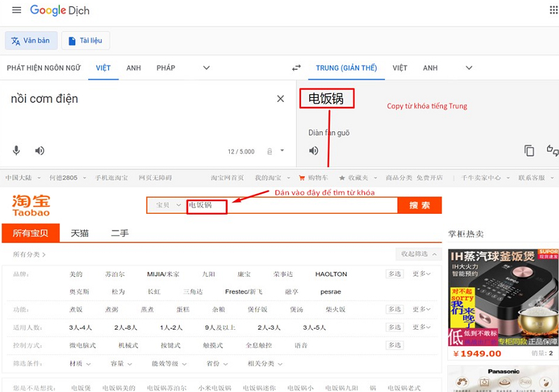The height and width of the screenshot is (392, 559).
Task: Expand 更多 in the 品牌 row
Action: [x=421, y=274]
